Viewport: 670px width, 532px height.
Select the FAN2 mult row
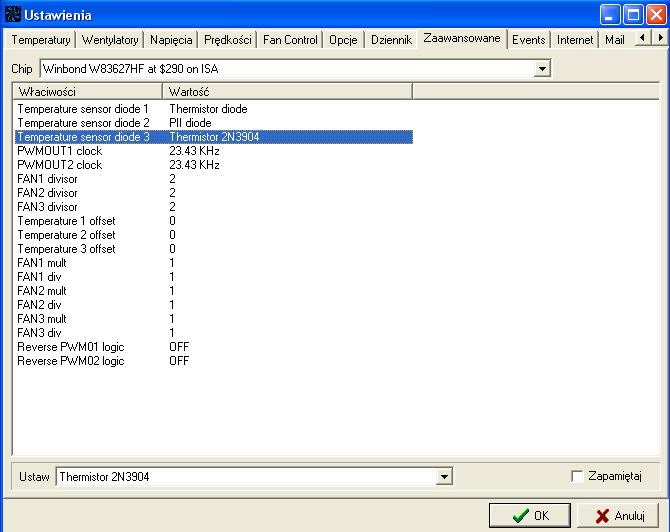[214, 291]
